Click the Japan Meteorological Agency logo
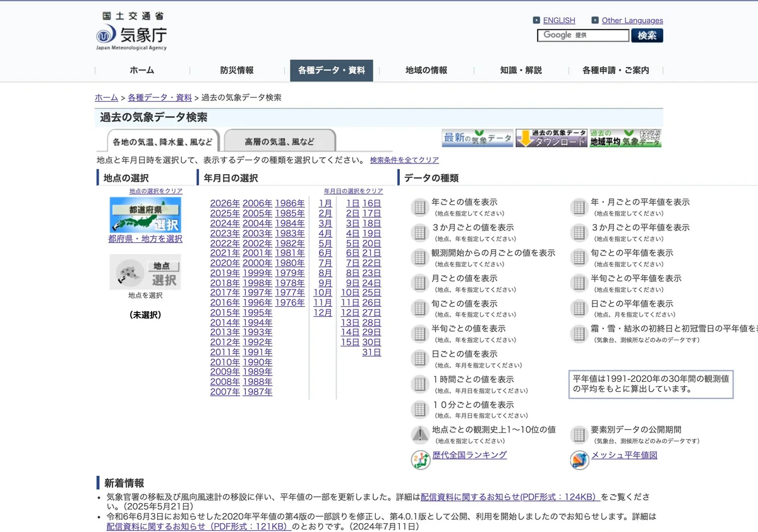This screenshot has height=532, width=758. (131, 31)
